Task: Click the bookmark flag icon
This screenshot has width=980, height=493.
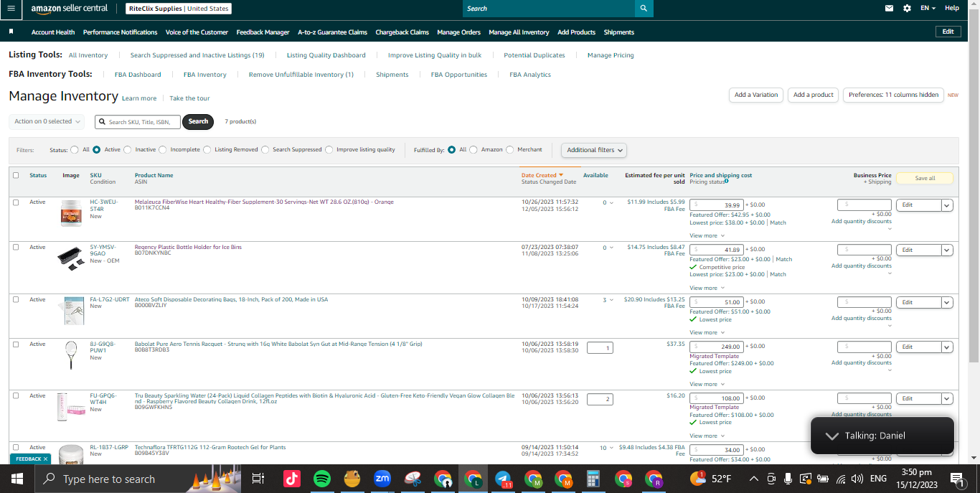Action: (11, 32)
